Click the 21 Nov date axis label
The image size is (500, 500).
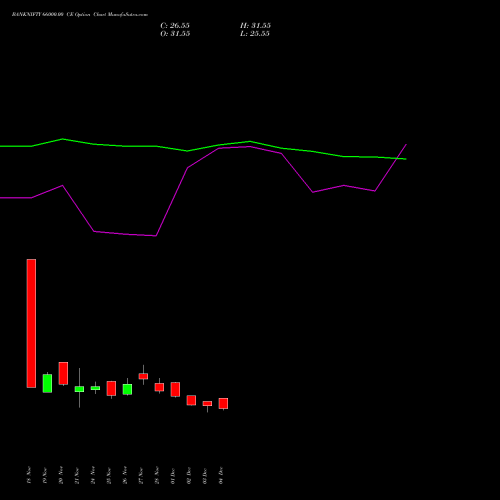point(77,475)
